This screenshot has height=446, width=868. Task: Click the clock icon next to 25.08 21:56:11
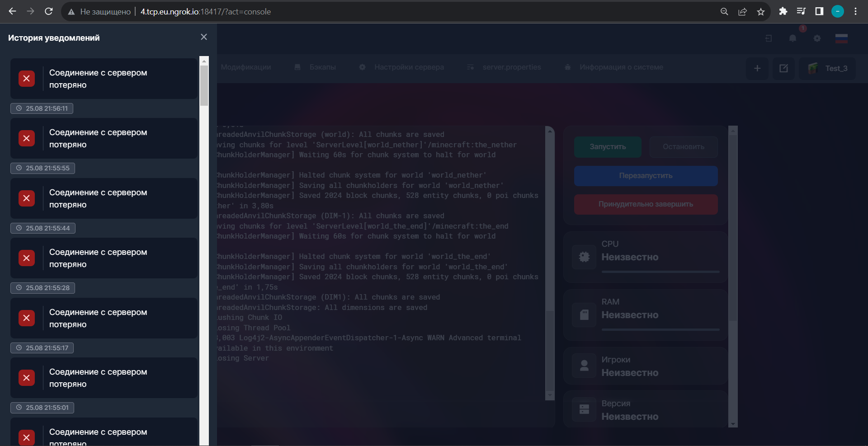[x=18, y=108]
